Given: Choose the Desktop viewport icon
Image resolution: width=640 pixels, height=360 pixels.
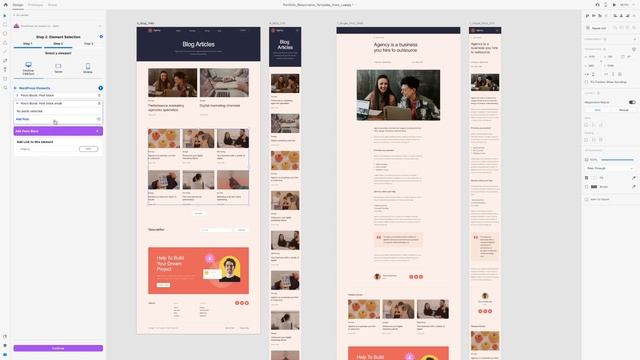Looking at the screenshot, I should click(28, 65).
